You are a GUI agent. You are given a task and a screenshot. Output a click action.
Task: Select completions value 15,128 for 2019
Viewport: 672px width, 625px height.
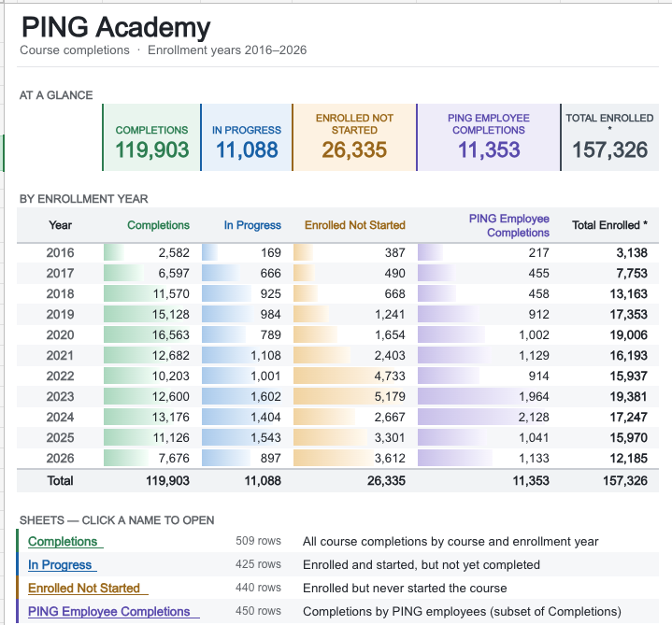point(171,315)
